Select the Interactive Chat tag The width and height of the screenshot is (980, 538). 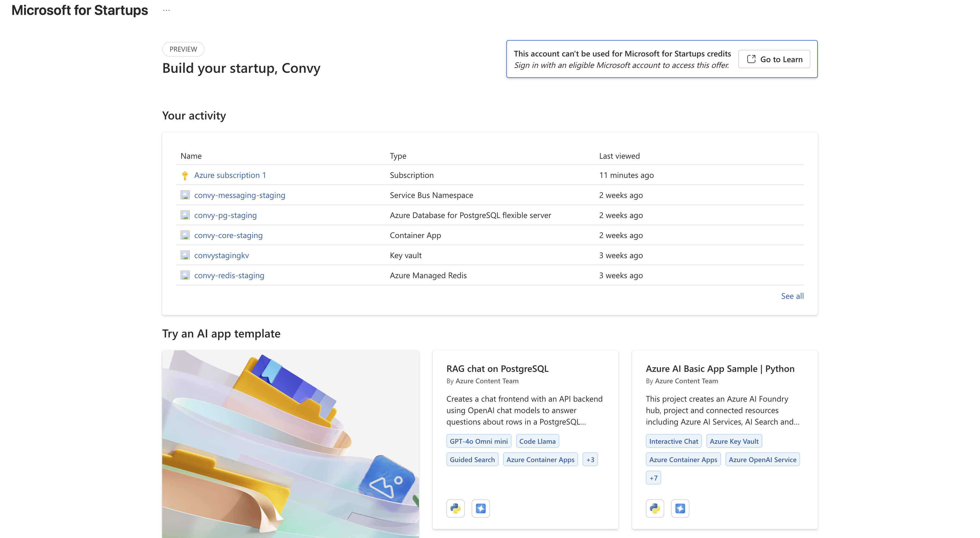(x=673, y=441)
